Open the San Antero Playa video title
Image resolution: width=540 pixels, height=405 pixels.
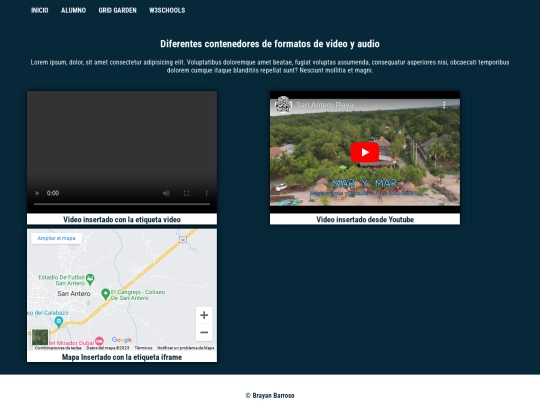pyautogui.click(x=324, y=105)
